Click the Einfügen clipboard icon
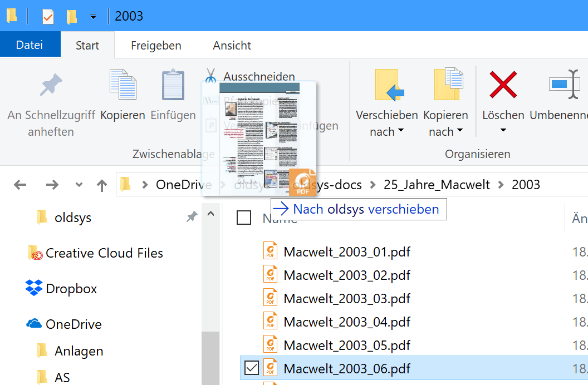The image size is (588, 385). click(x=173, y=85)
